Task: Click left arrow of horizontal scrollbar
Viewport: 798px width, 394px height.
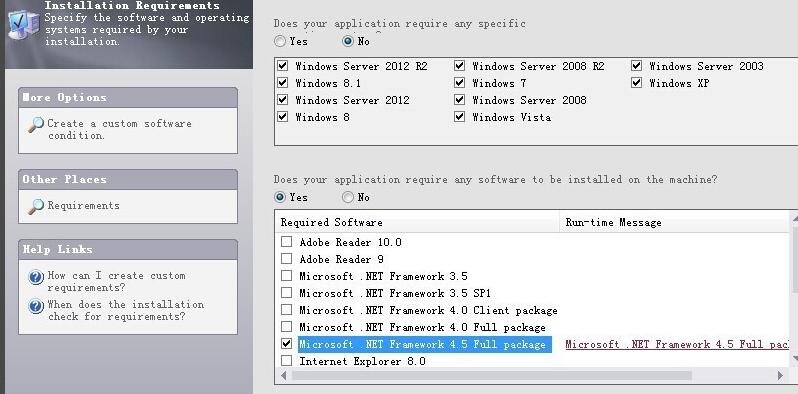Action: (284, 376)
